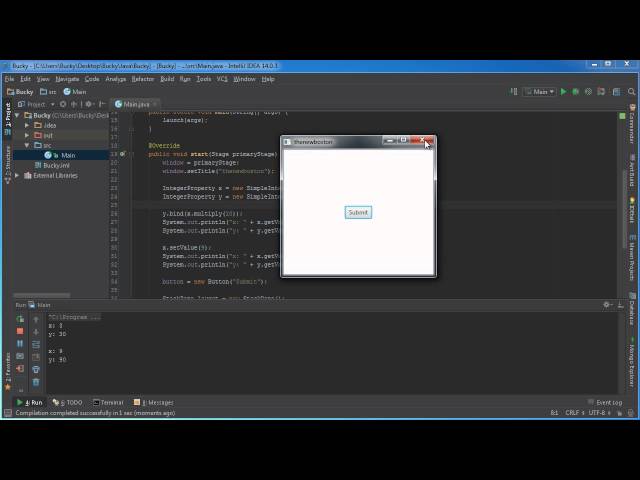Hide the Run tool window
The width and height of the screenshot is (640, 480).
point(621,305)
